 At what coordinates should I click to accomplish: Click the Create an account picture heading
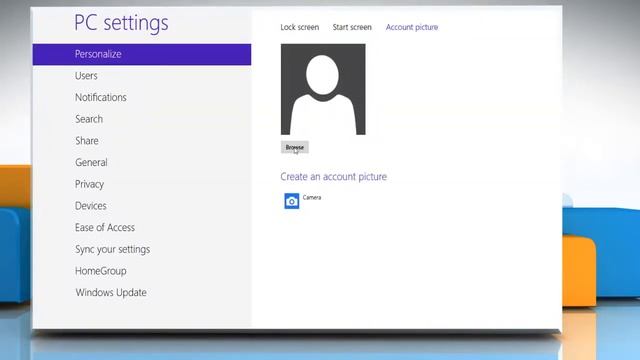[x=333, y=177]
